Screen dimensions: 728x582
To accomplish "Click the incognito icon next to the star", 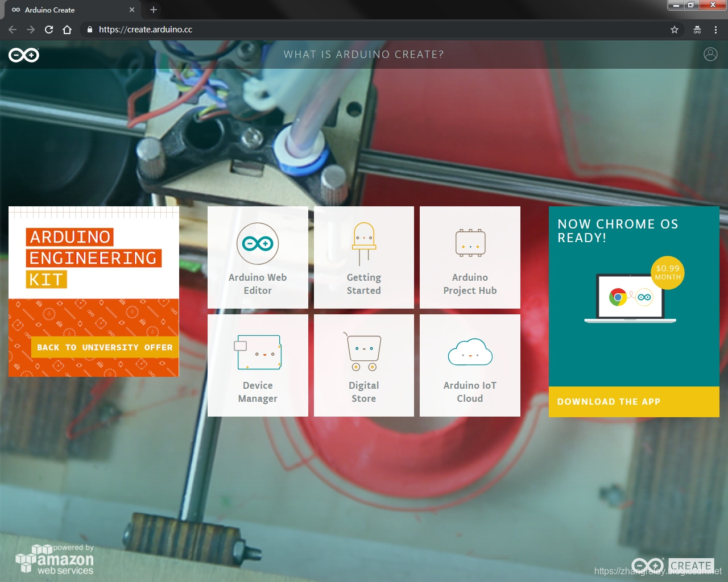I will (x=697, y=30).
